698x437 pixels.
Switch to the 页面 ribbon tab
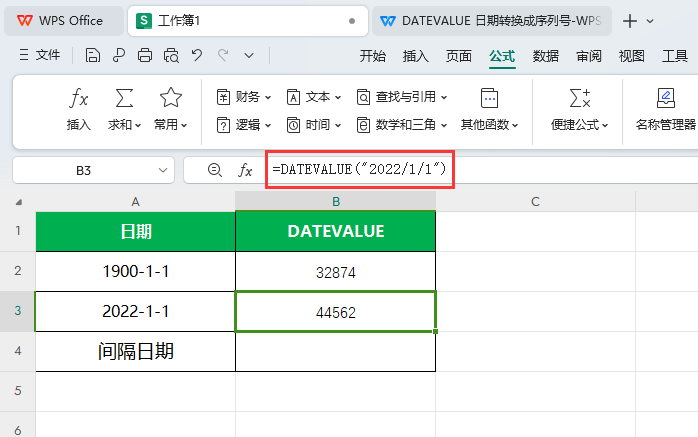[x=459, y=56]
